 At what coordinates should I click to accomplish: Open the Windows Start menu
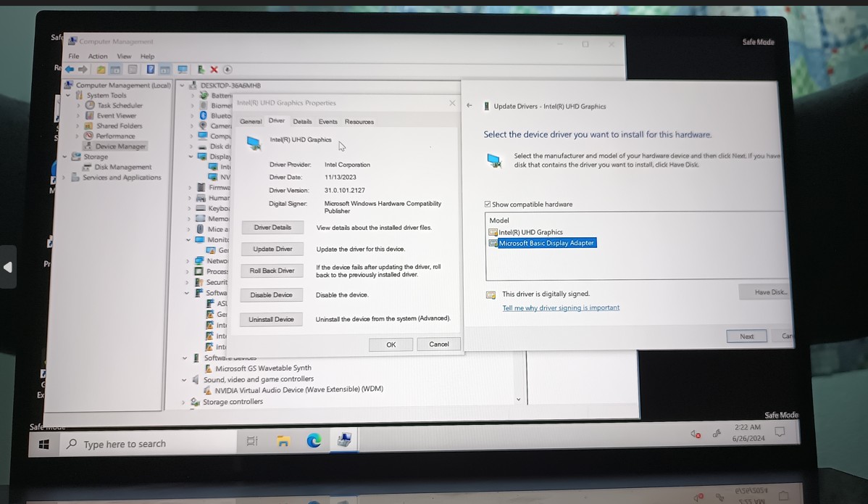(44, 445)
